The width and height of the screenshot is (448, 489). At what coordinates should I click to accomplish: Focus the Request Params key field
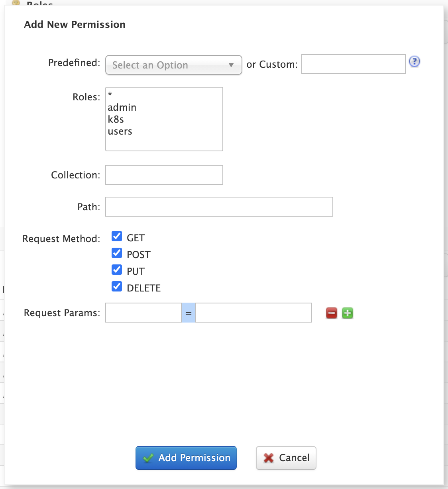click(143, 313)
